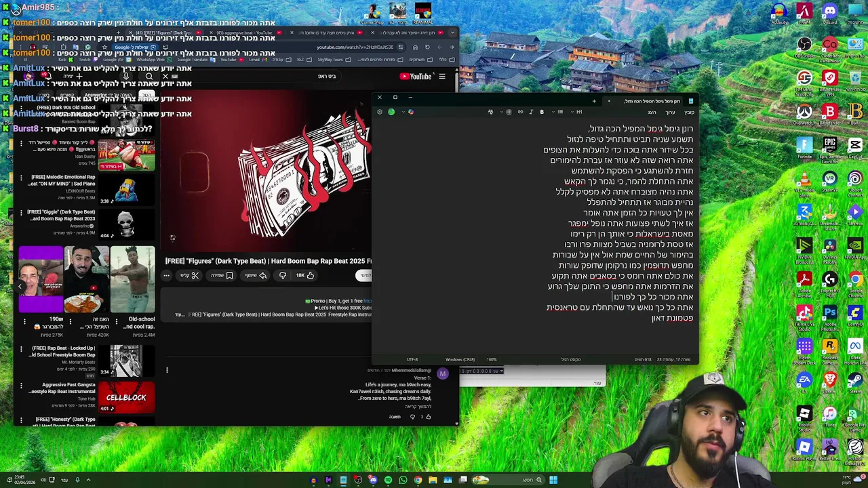Launch Roblox Studio shortcut
This screenshot has width=868, height=488.
pos(804,415)
